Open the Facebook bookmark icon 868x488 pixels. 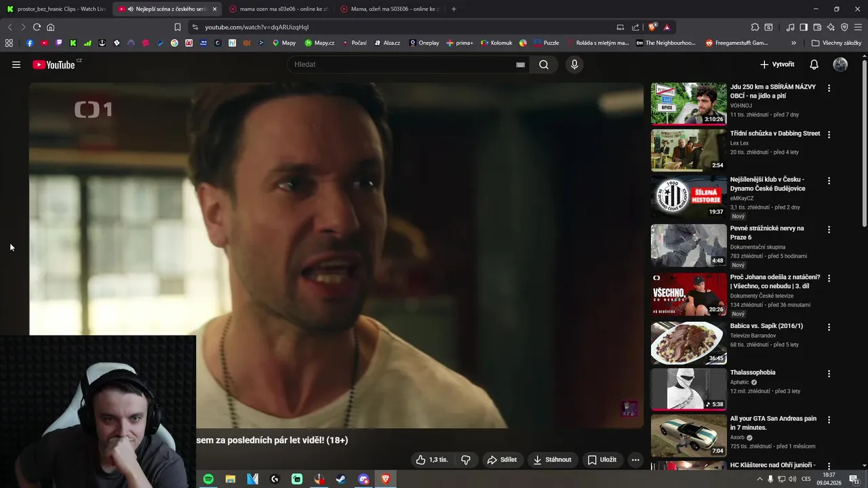click(x=30, y=43)
